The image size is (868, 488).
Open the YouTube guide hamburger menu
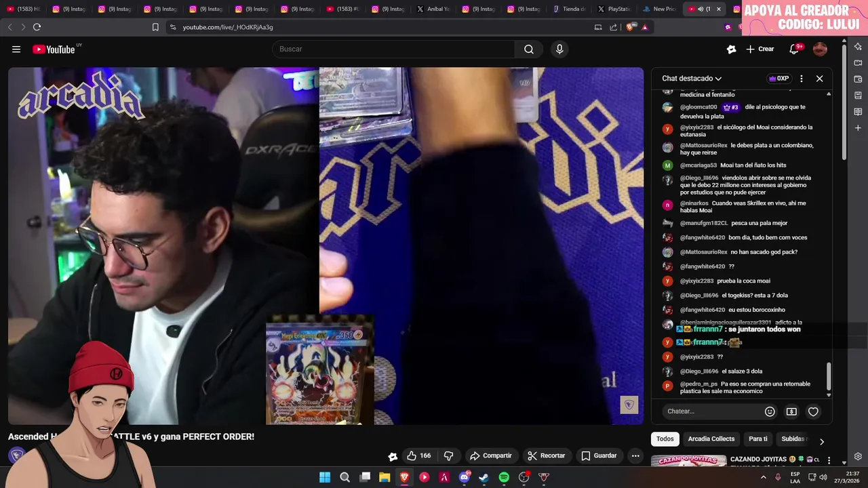pyautogui.click(x=16, y=49)
